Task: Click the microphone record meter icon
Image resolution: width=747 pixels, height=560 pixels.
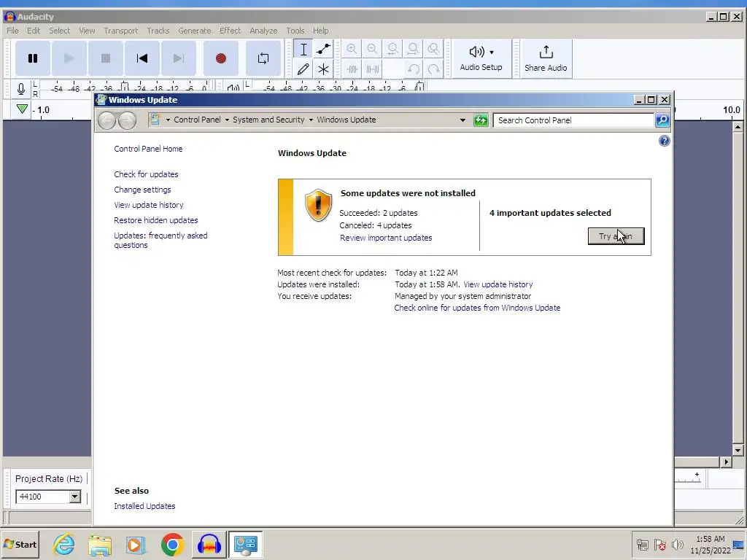Action: tap(21, 89)
